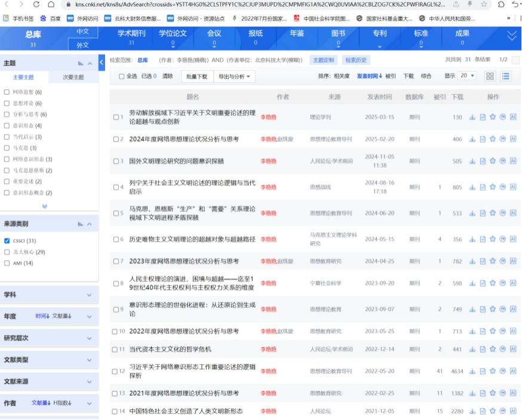Open citation export for the 思想战线 article
The width and height of the screenshot is (522, 420).
pyautogui.click(x=503, y=187)
